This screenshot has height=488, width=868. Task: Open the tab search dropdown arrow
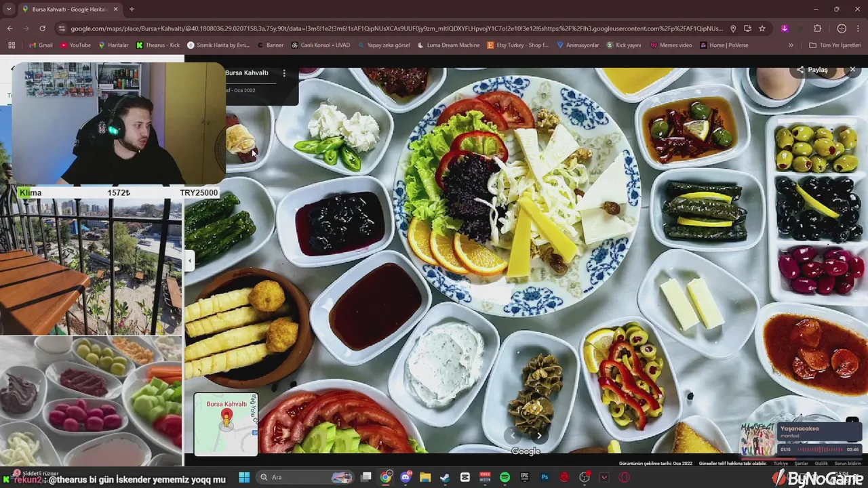[x=9, y=9]
